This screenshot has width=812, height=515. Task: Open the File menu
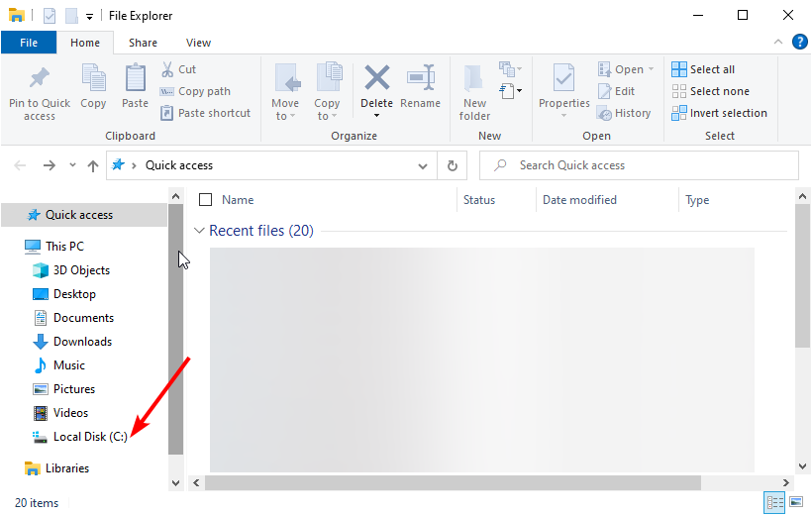click(29, 43)
